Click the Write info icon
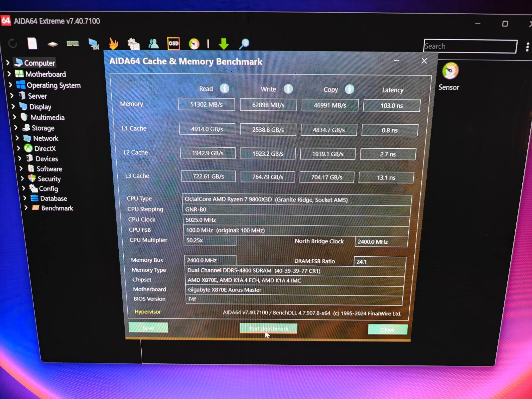 pos(288,89)
